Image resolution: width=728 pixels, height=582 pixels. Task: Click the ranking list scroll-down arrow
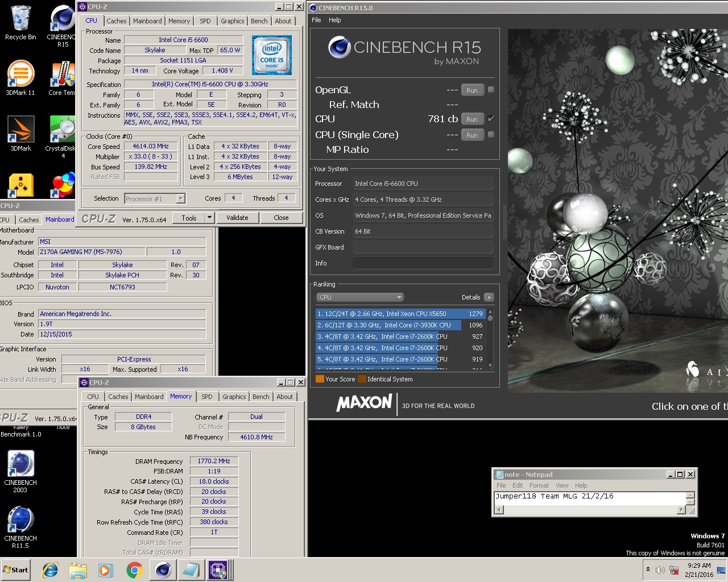tap(490, 365)
